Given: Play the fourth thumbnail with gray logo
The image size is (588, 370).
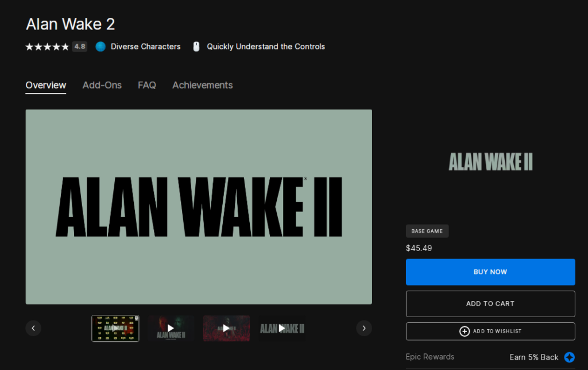Looking at the screenshot, I should click(282, 328).
